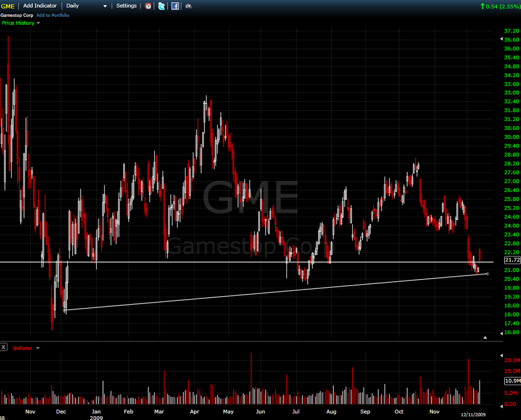
Task: Select the trendline right endpoint handle
Action: 487,274
